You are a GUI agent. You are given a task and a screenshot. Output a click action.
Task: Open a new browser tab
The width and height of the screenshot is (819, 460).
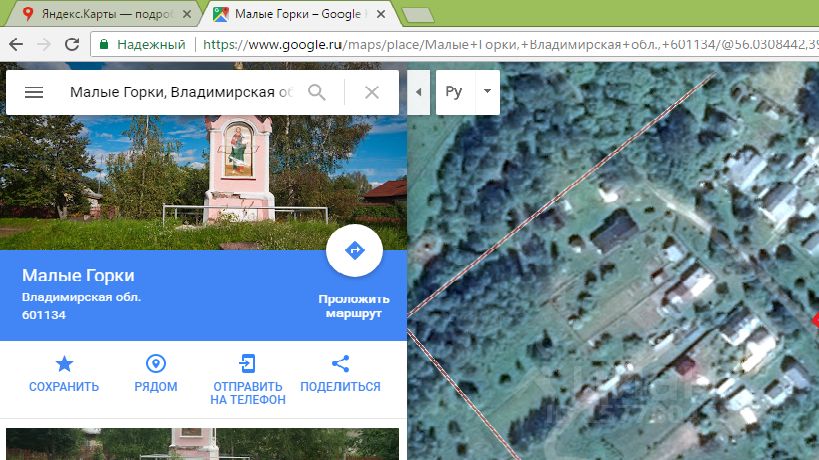[x=418, y=16]
